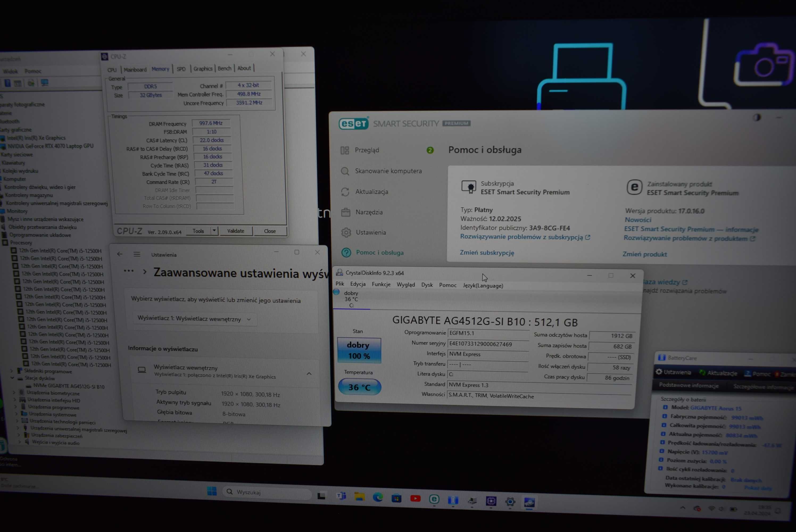This screenshot has height=532, width=796.
Task: Open About tab in CPU-Z
Action: 244,68
